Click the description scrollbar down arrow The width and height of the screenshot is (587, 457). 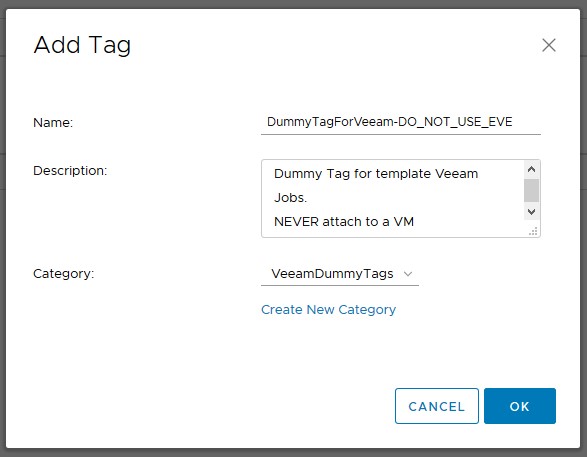[x=531, y=211]
